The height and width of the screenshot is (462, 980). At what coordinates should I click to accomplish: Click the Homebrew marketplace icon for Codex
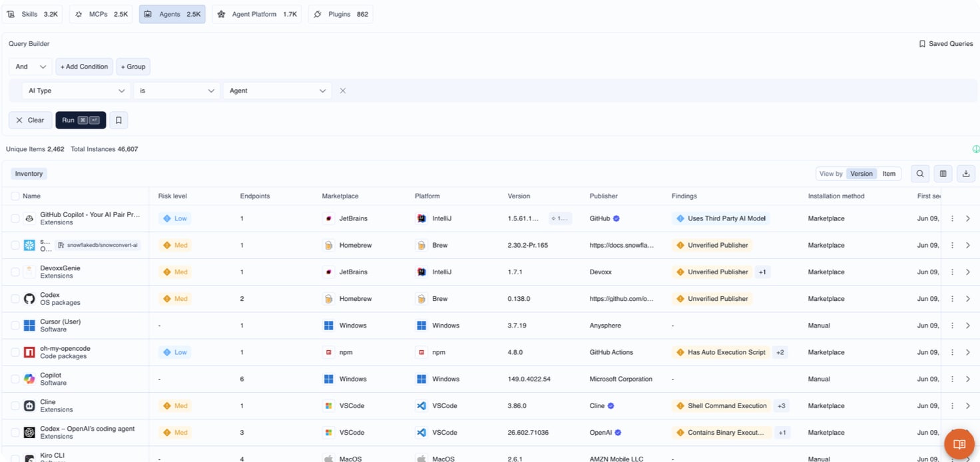click(328, 299)
